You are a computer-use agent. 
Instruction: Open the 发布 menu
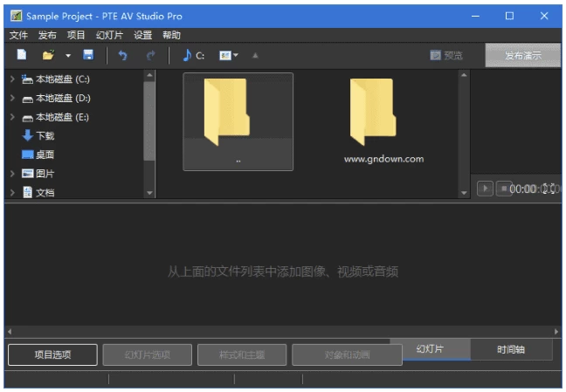coord(47,35)
